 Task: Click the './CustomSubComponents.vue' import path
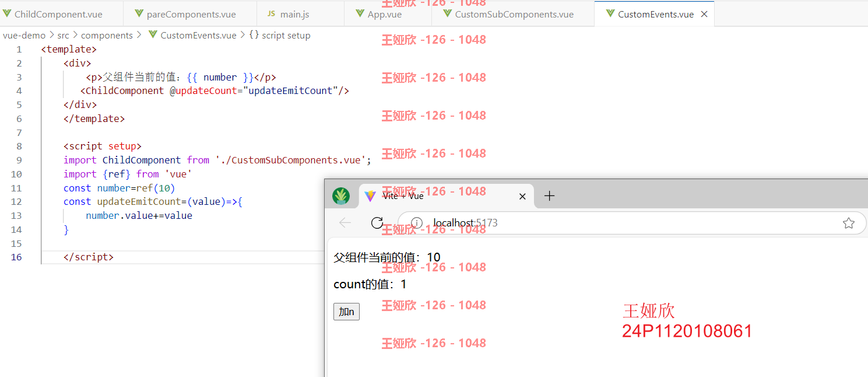(290, 160)
